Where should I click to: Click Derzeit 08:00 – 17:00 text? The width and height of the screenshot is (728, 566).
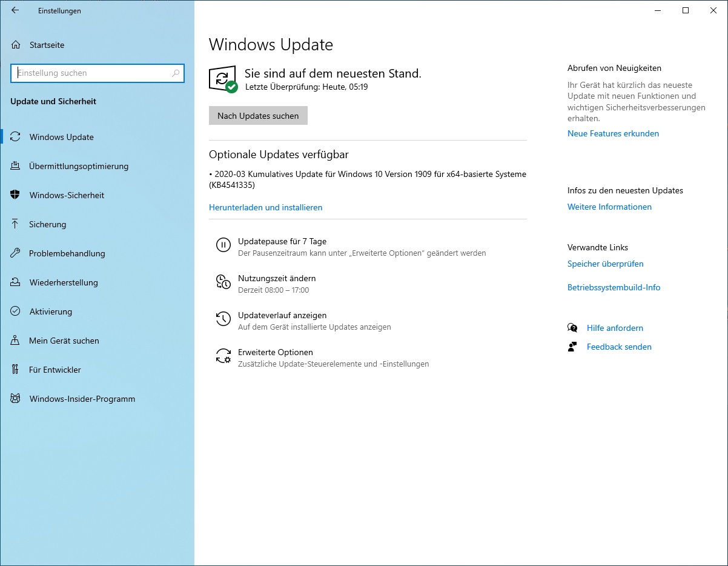[x=273, y=290]
